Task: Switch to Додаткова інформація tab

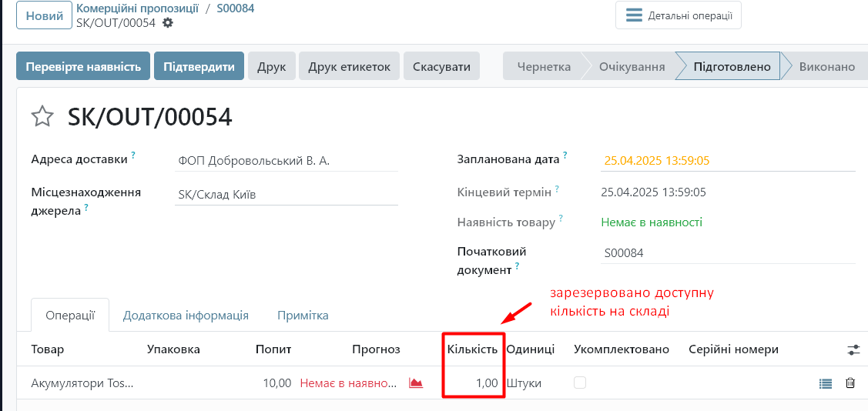Action: tap(186, 315)
